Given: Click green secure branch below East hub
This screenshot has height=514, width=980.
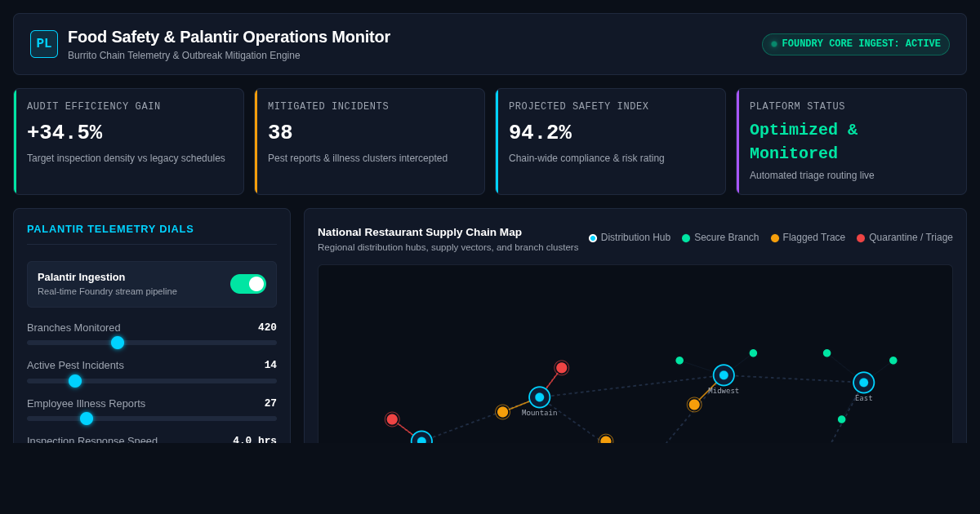Looking at the screenshot, I should click(x=842, y=419).
